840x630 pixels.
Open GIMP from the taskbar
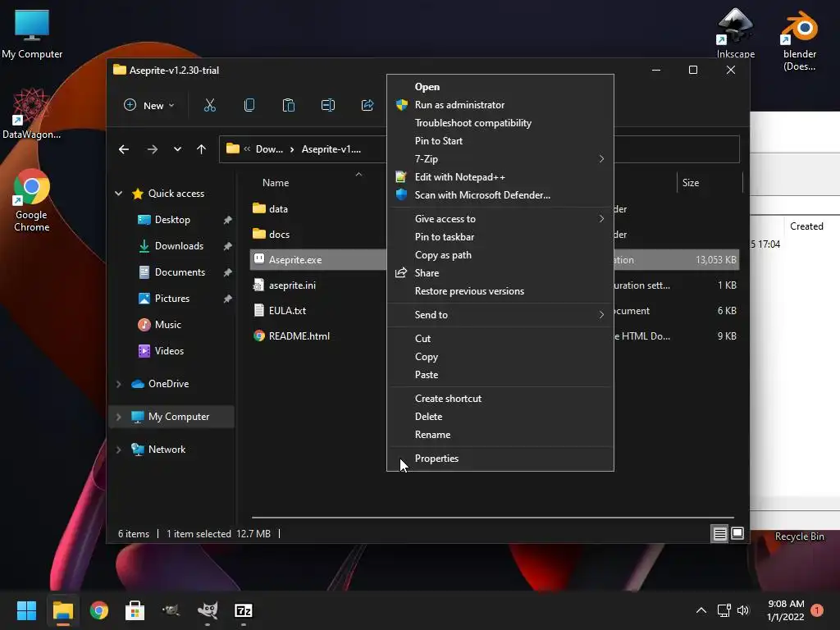pos(208,610)
